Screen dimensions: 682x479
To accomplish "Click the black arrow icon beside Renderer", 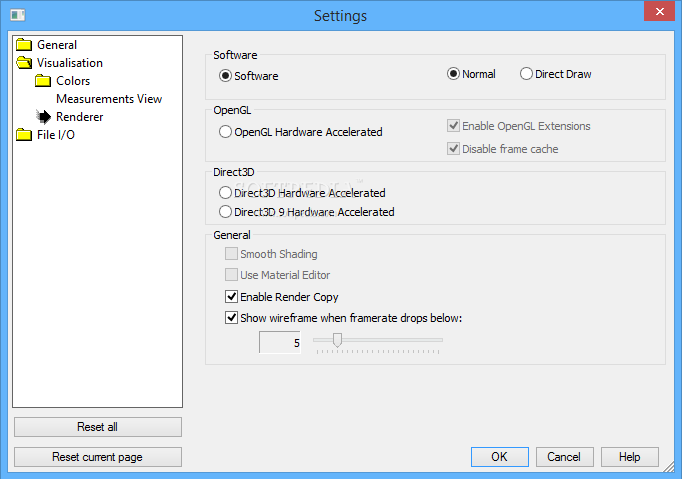I will (43, 117).
